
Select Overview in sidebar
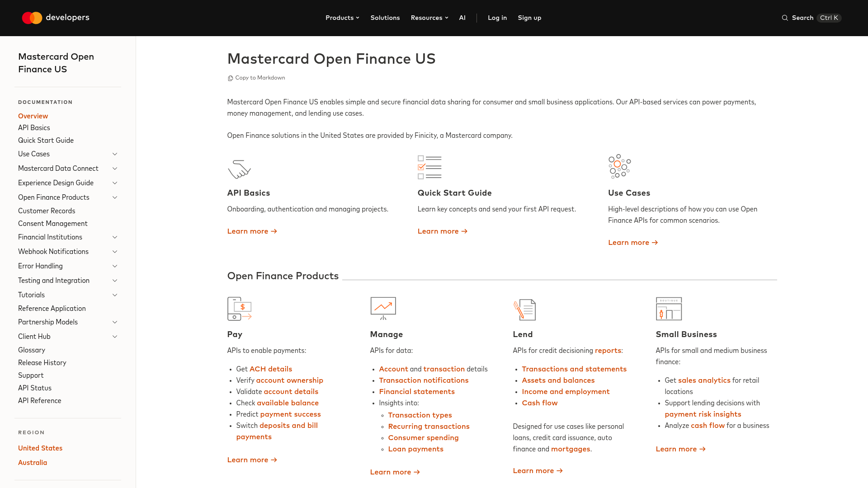[33, 116]
